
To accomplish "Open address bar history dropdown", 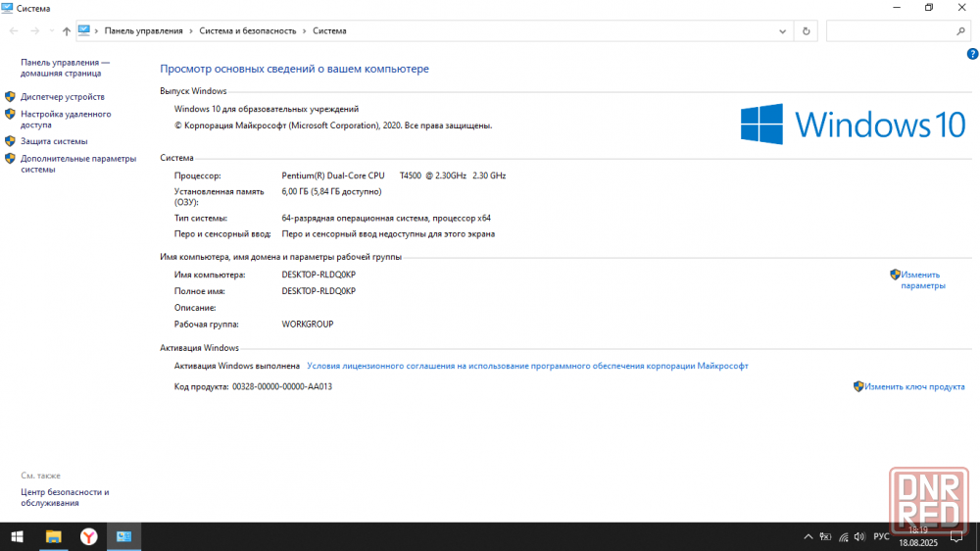I will point(782,31).
